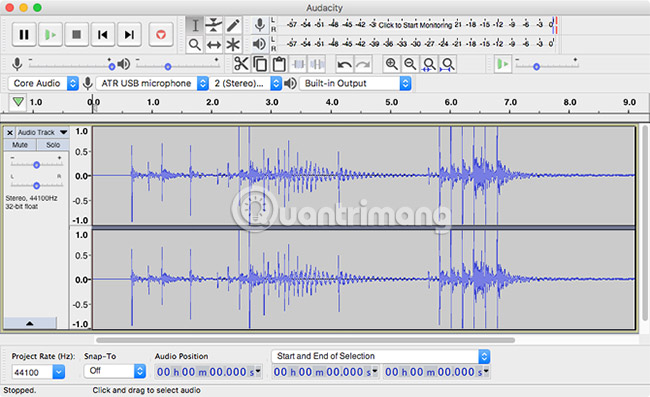650x397 pixels.
Task: Open the Audio Track menu dropdown
Action: point(42,132)
